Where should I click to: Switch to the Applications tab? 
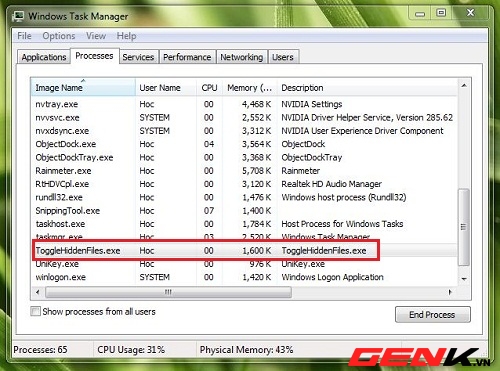click(x=44, y=57)
